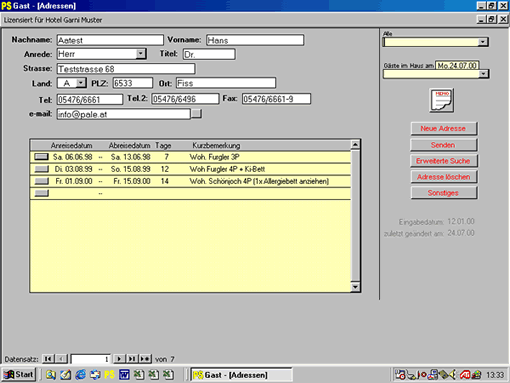Open Erweiterte Suche
This screenshot has width=510, height=383.
click(443, 161)
